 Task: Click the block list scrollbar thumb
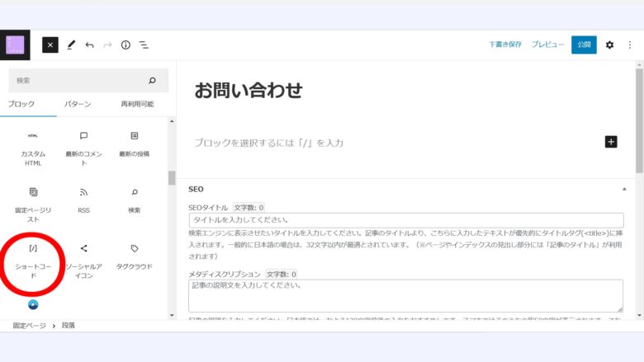172,178
